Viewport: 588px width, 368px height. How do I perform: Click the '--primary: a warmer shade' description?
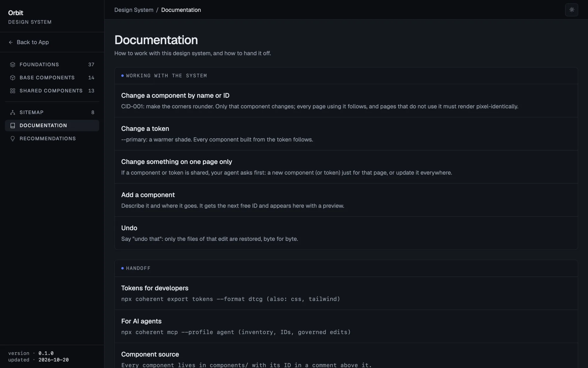[217, 140]
